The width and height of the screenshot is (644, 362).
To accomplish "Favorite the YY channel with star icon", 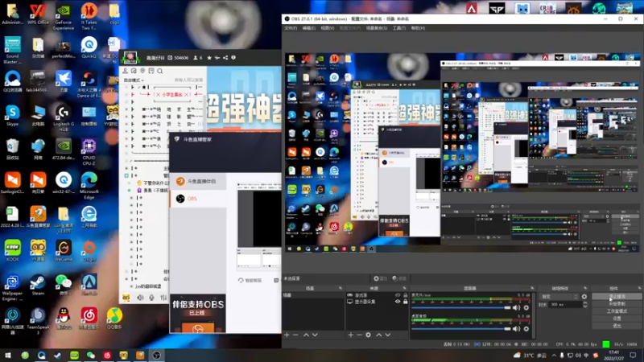I will coord(209,58).
